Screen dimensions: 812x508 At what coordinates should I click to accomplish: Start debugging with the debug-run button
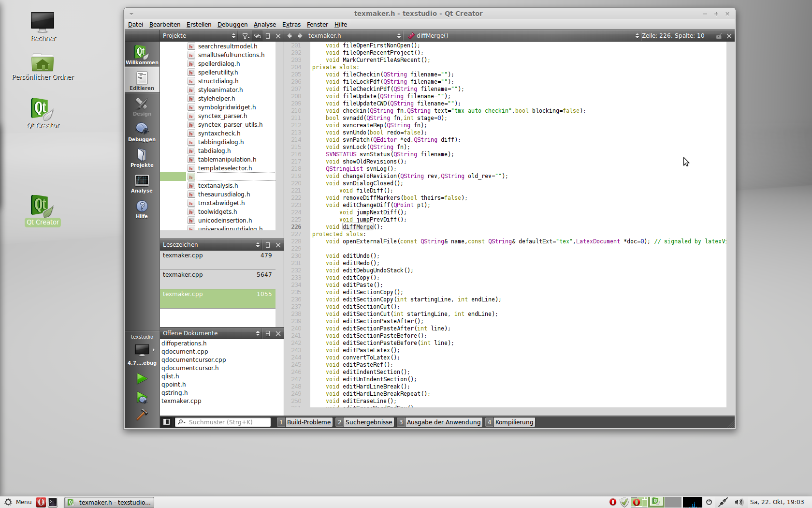(142, 397)
